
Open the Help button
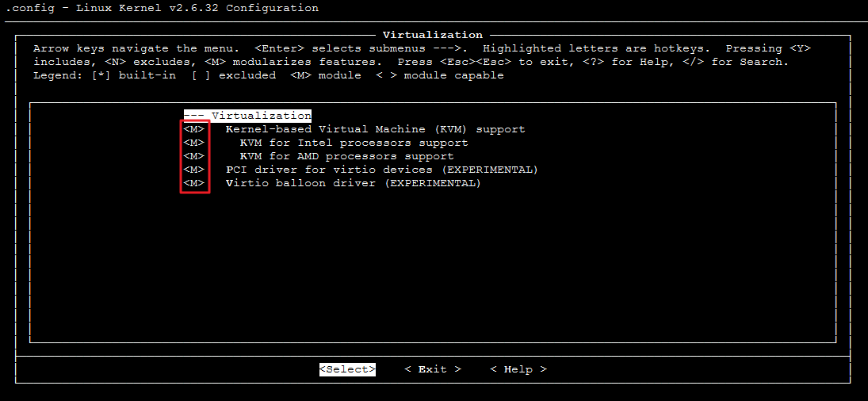(518, 369)
